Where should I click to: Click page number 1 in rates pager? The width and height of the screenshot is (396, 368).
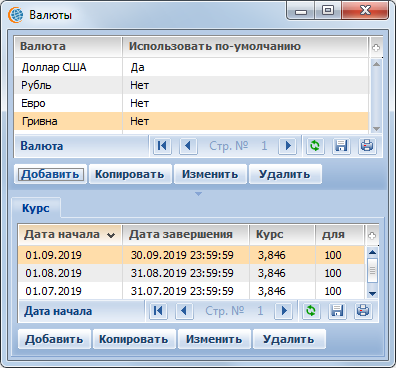click(260, 311)
